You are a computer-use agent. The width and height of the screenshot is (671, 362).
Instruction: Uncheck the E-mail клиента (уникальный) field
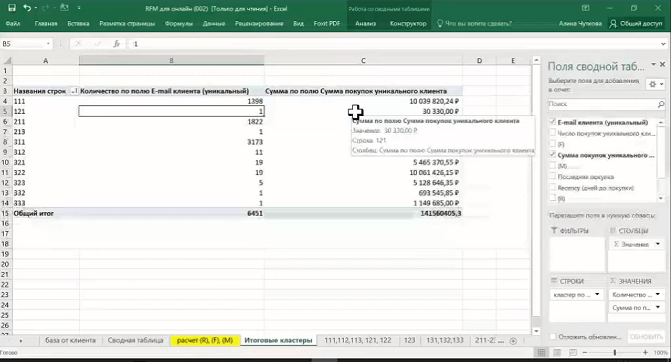[553, 122]
